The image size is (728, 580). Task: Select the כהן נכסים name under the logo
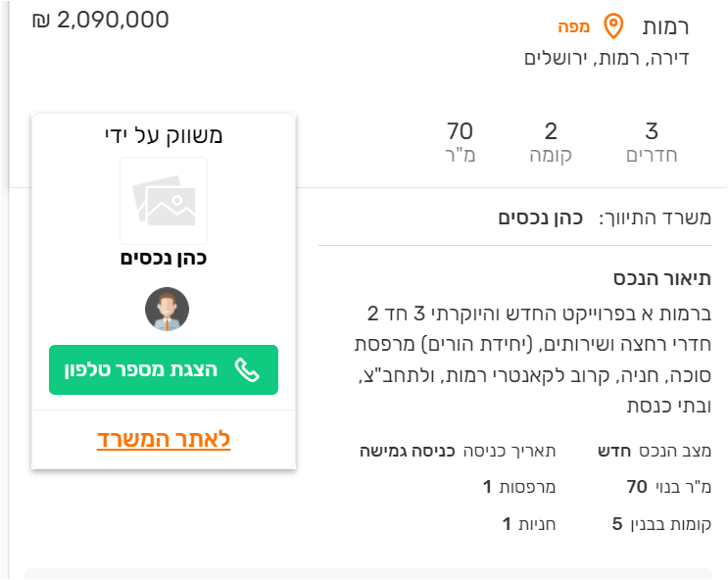click(164, 259)
